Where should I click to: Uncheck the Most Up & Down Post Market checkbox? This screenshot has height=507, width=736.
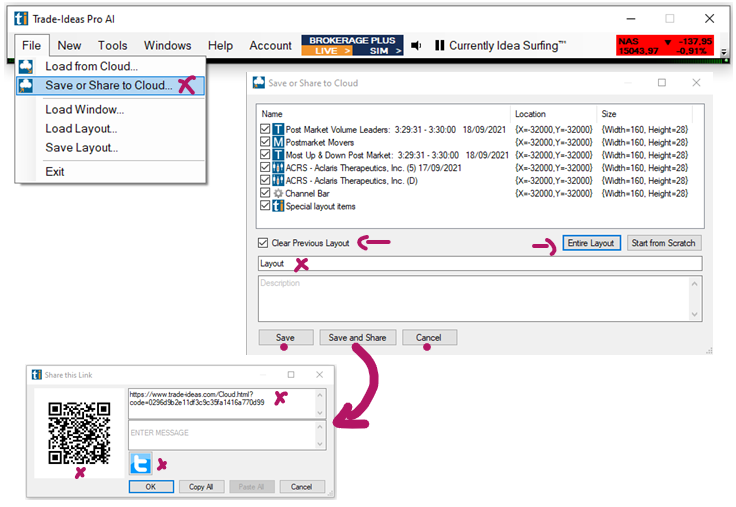[264, 155]
